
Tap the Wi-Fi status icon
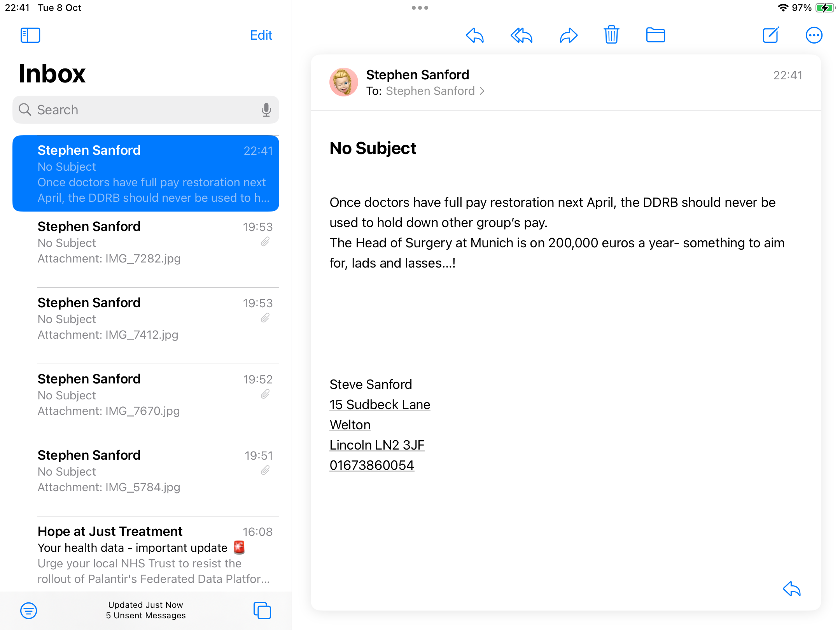pos(782,8)
